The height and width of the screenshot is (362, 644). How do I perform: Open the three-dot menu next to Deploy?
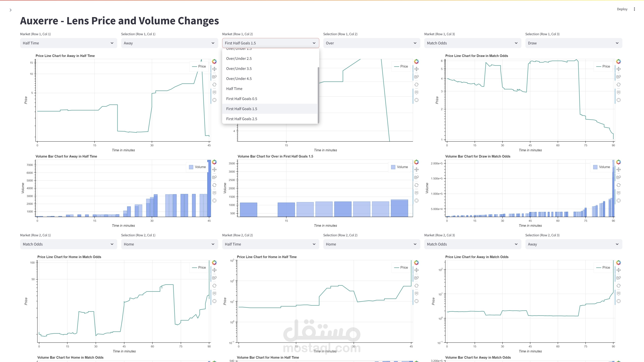(634, 9)
